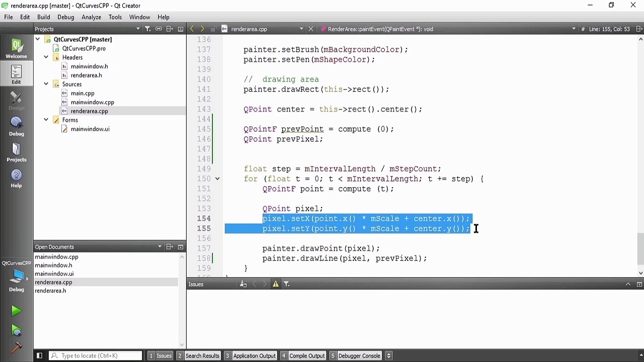The height and width of the screenshot is (362, 644).
Task: Select renderarea.h under Headers
Action: 86,75
